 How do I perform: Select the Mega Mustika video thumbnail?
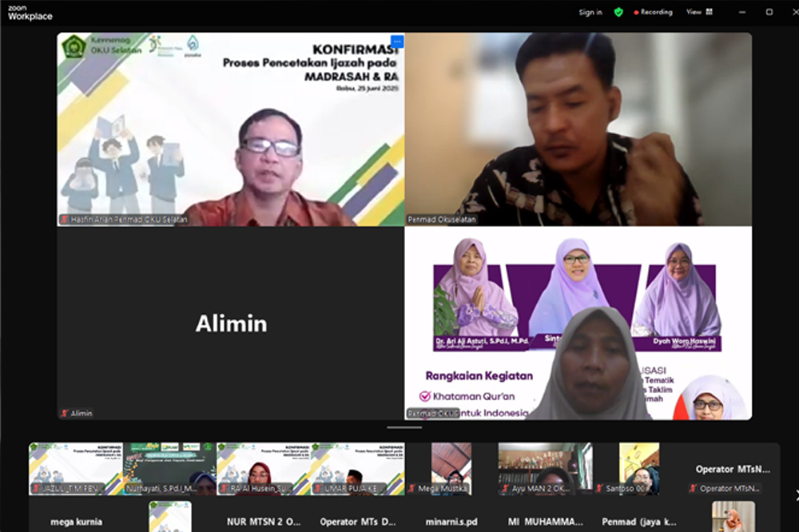point(451,469)
